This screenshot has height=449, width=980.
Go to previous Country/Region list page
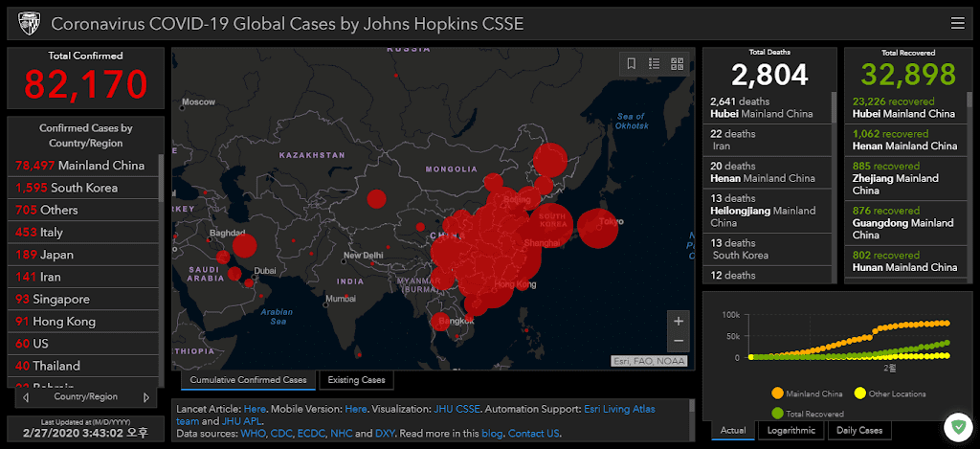pyautogui.click(x=25, y=397)
